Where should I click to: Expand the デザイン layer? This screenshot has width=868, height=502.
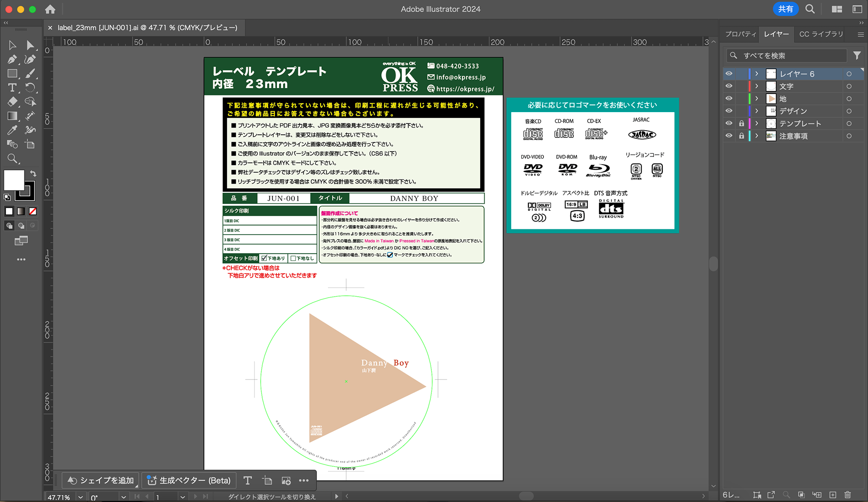point(757,111)
